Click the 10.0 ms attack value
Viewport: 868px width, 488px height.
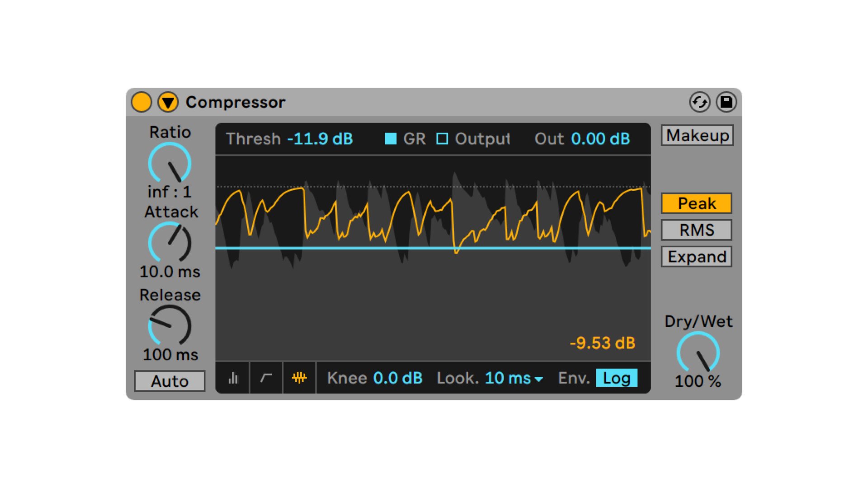click(170, 272)
